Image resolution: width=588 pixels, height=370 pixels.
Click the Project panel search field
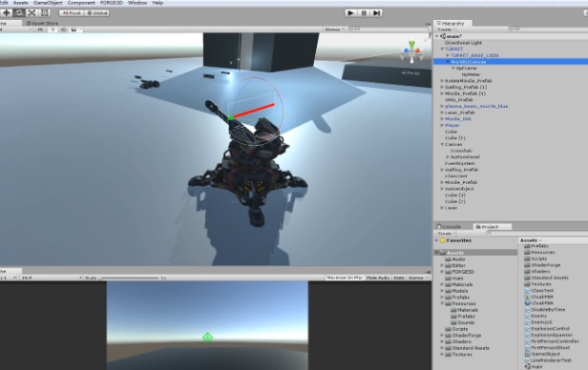click(x=537, y=233)
